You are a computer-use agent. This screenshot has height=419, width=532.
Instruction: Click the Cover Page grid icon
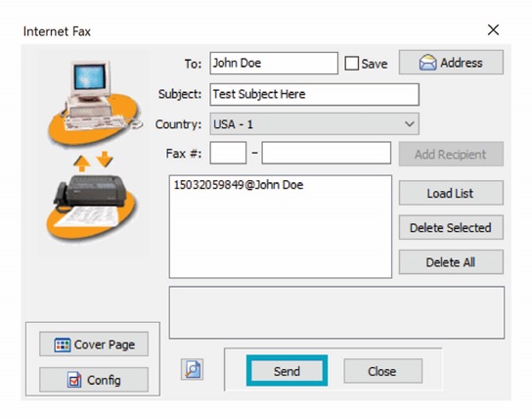coord(62,345)
